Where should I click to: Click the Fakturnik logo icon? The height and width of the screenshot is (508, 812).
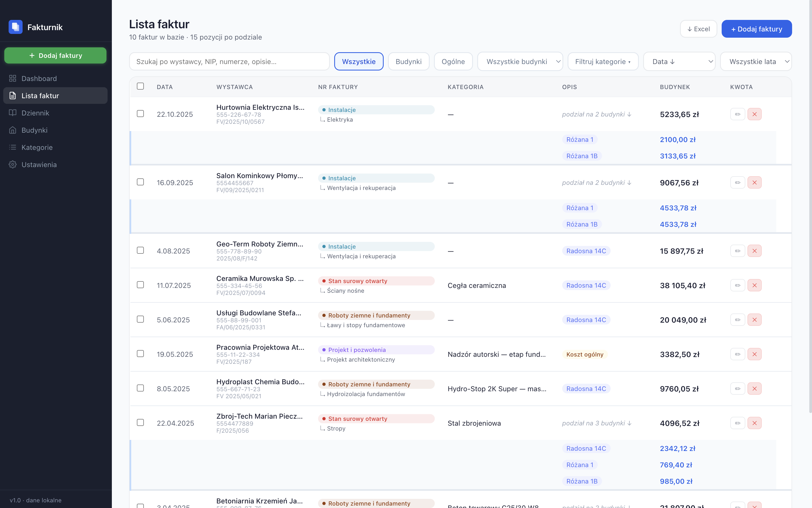pos(15,27)
